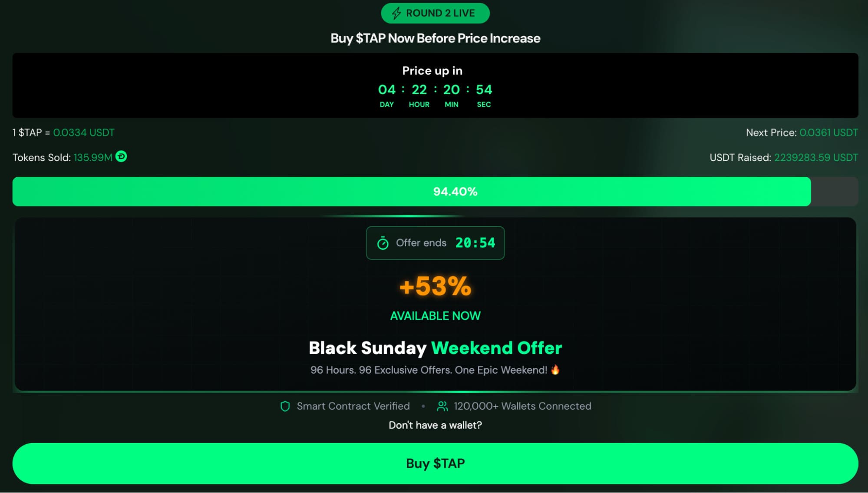Click the DAY value in the countdown

coord(386,90)
